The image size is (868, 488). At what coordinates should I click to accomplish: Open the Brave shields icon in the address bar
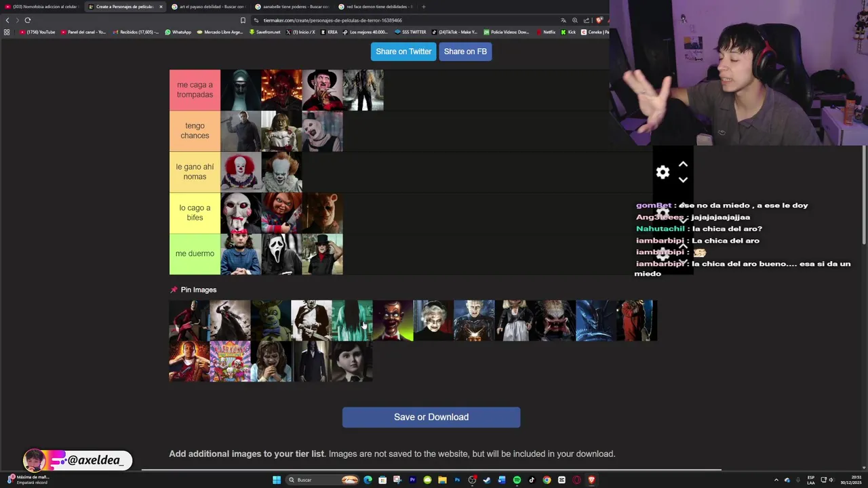click(599, 20)
